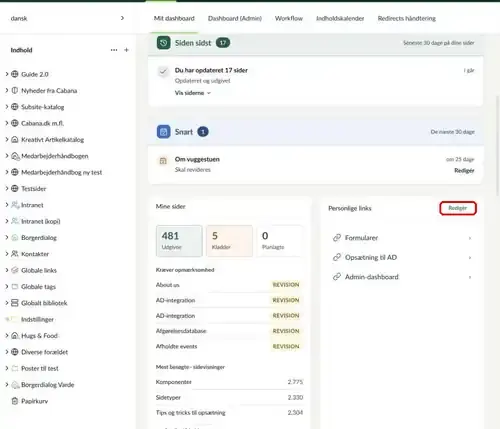Click the icon beside Nyheder fra Cabana
500x429 pixels.
[x=15, y=90]
